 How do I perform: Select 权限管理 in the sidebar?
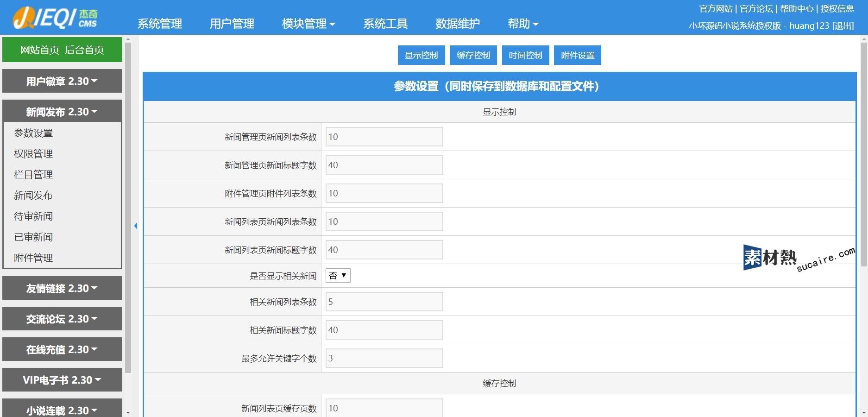click(33, 154)
